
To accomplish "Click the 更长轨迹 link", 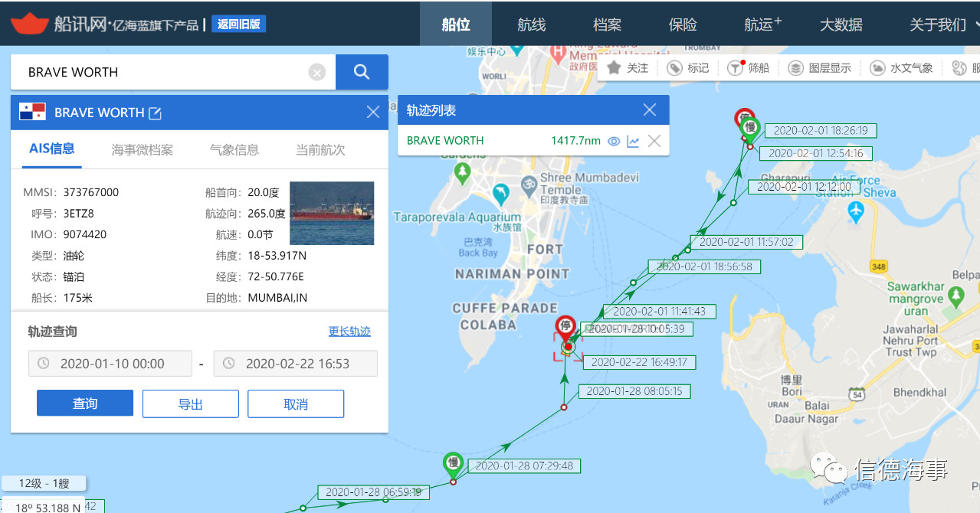I will tap(349, 332).
